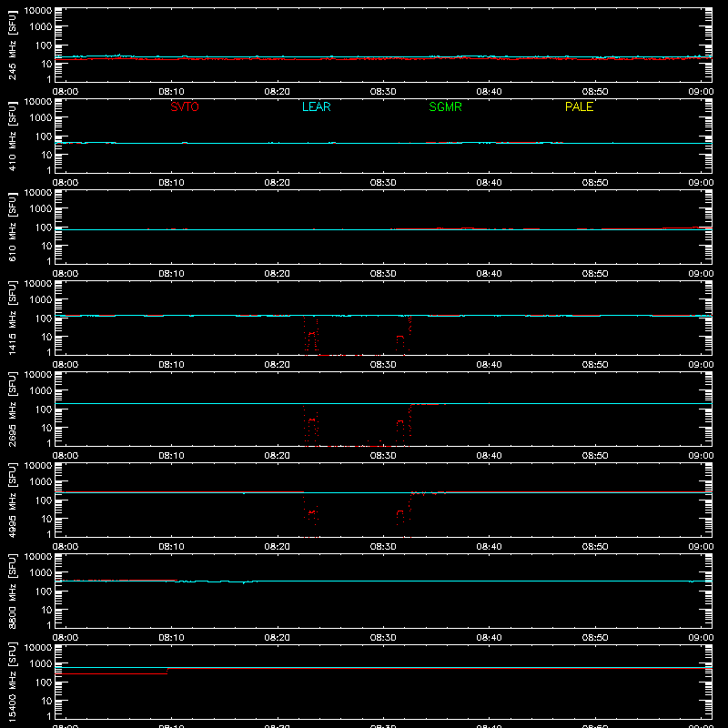This screenshot has width=728, height=728.
Task: Click the 08:10 tick under the 4995 MHz plot
Action: pyautogui.click(x=171, y=547)
